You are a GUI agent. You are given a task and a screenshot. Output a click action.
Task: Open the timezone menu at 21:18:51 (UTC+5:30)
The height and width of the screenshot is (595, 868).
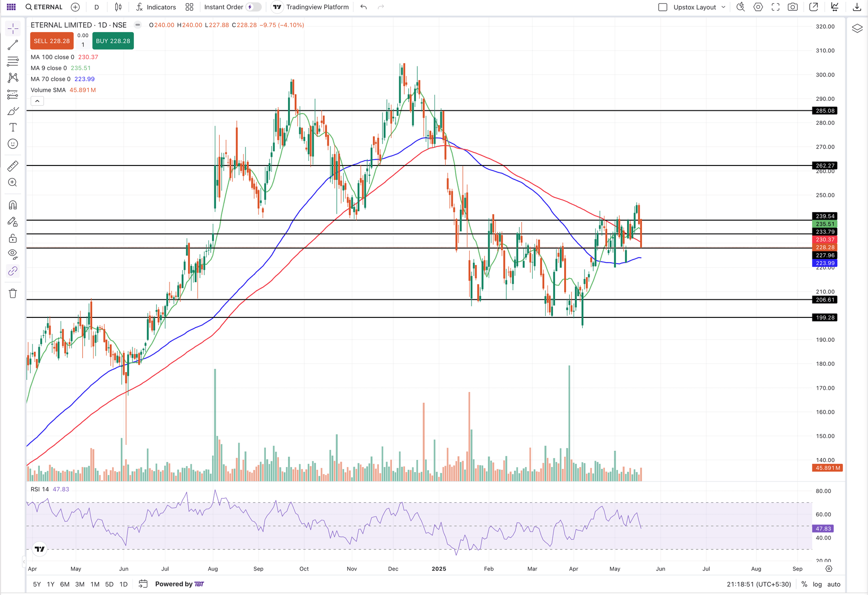point(759,584)
